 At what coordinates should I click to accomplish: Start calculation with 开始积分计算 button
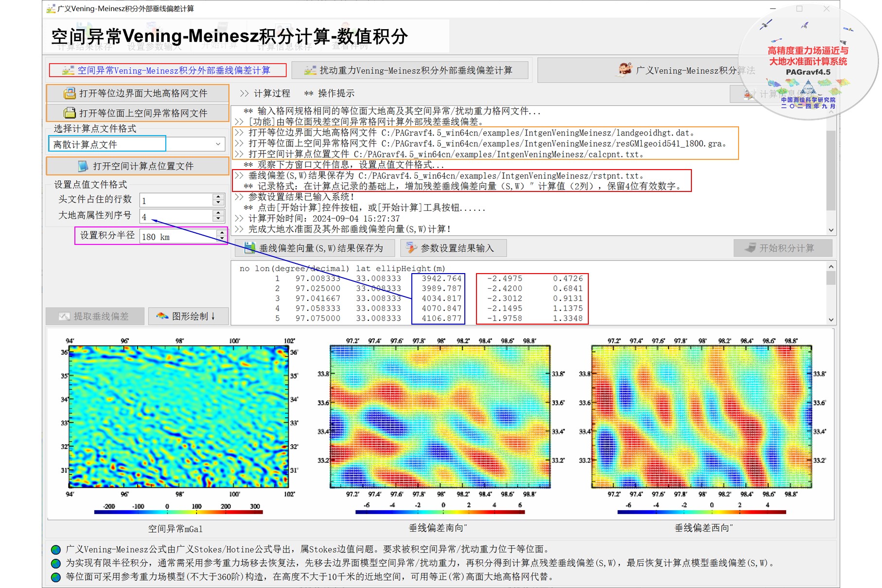tap(783, 248)
